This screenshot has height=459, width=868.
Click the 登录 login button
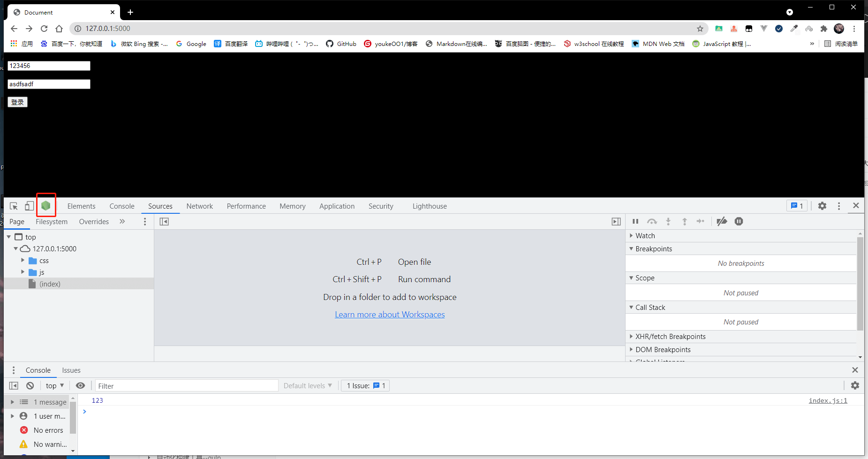(x=17, y=102)
